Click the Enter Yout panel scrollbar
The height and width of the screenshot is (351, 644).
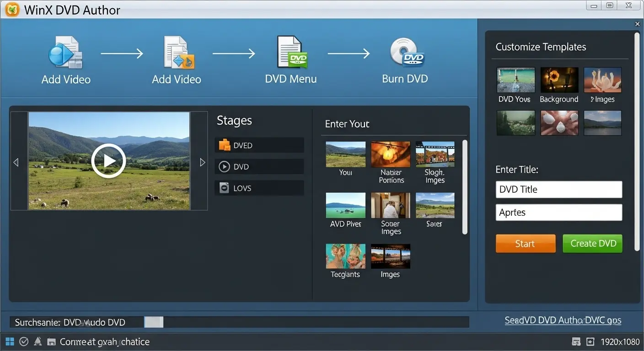(x=465, y=187)
